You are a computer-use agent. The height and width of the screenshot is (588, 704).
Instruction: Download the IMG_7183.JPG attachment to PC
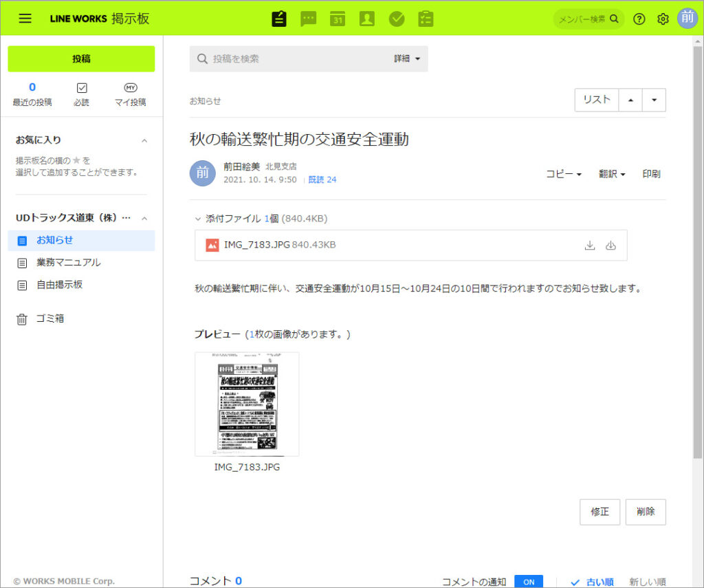(589, 246)
